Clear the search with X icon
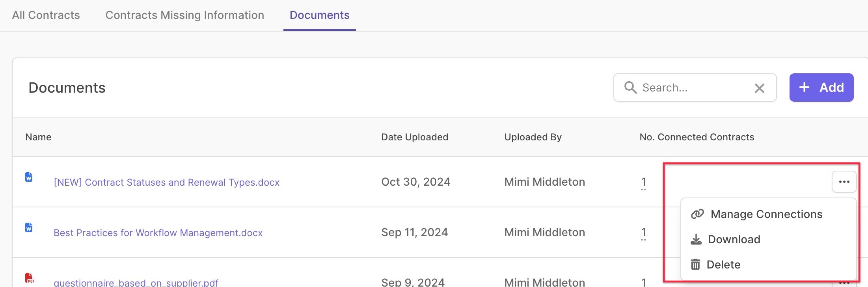 tap(759, 88)
